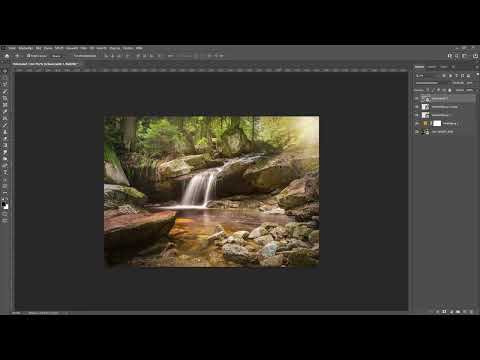Open the Filter menu
480x360 pixels.
(x=84, y=48)
